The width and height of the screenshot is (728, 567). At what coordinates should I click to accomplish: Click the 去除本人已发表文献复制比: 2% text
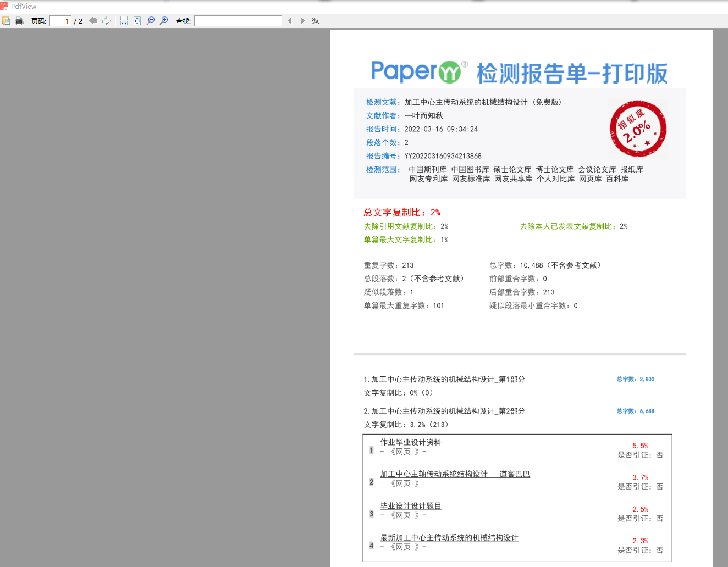tap(573, 226)
